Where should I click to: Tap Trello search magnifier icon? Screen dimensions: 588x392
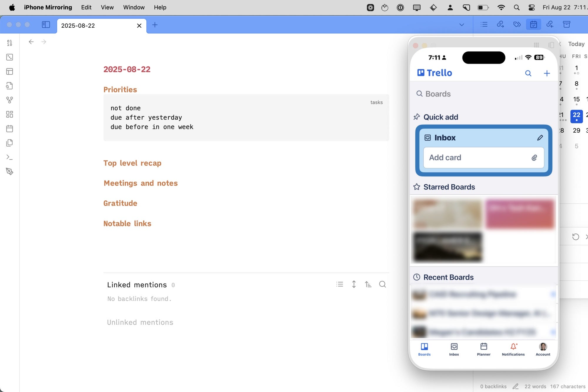tap(528, 73)
